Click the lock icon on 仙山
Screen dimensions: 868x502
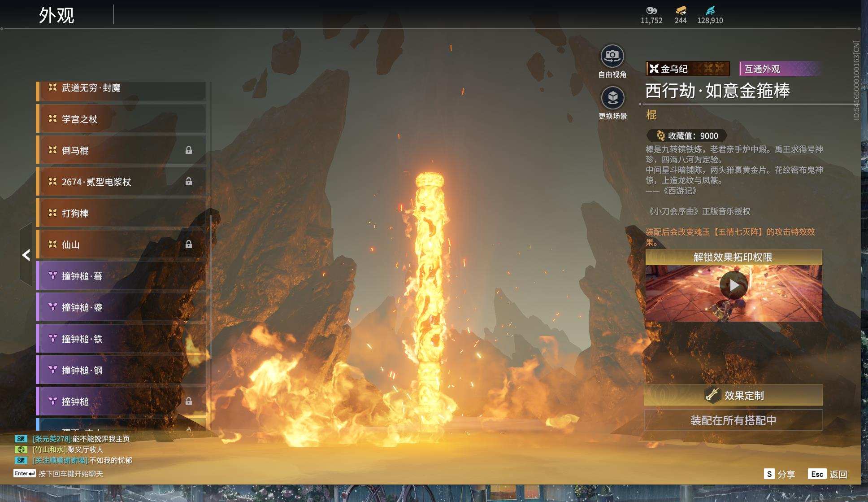189,244
